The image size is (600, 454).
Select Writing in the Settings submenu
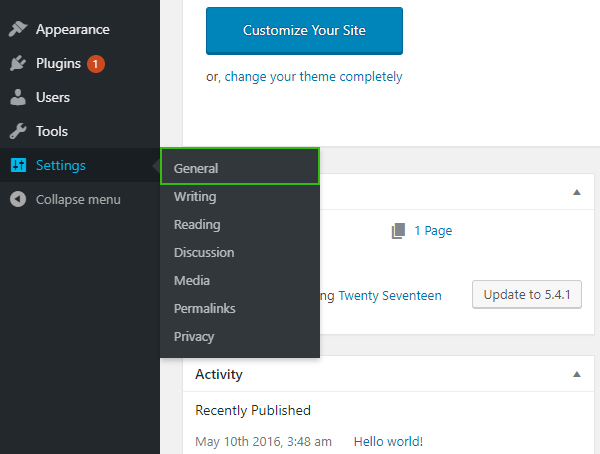(195, 197)
